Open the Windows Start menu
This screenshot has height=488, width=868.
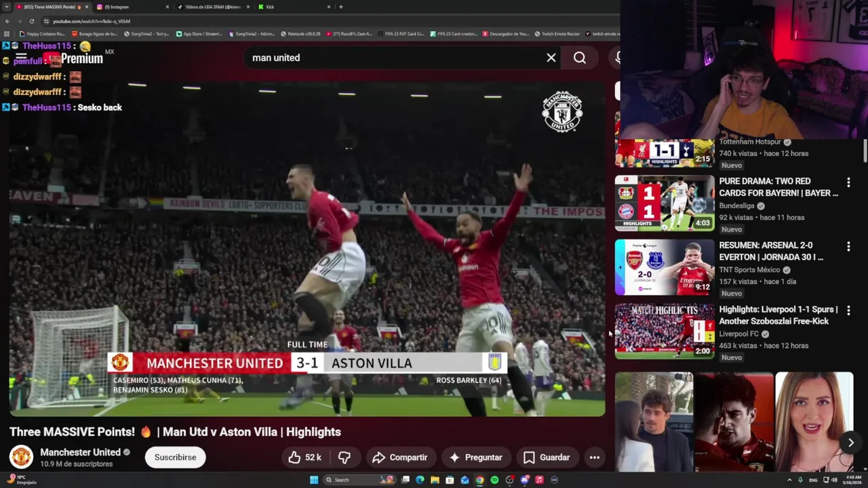(x=314, y=480)
